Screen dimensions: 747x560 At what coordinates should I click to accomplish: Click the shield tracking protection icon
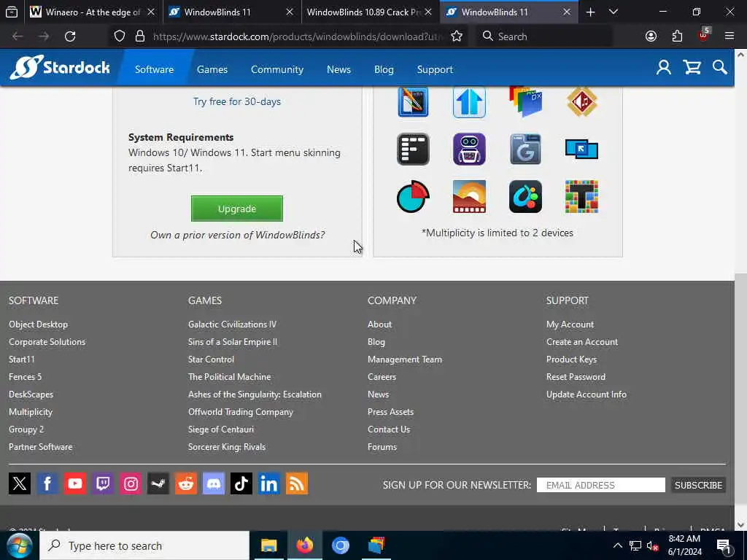point(120,36)
